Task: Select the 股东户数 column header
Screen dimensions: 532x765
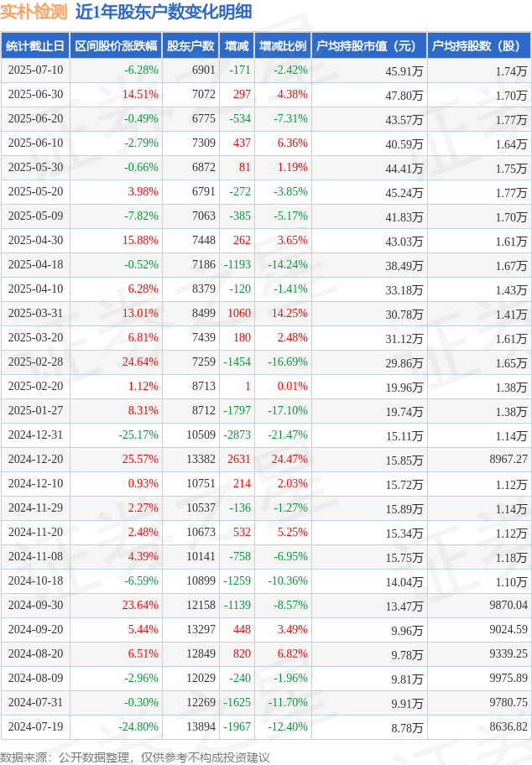Action: pos(190,46)
